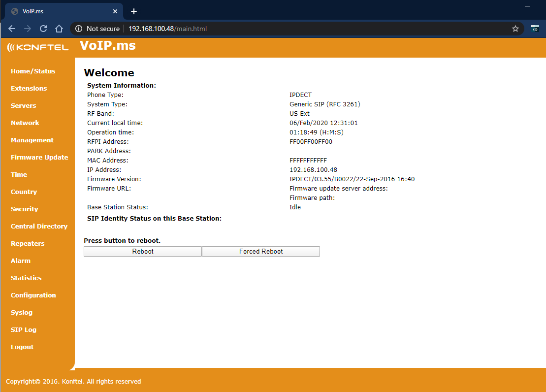The image size is (546, 392).
Task: Click the PARK Address label
Action: click(x=109, y=151)
